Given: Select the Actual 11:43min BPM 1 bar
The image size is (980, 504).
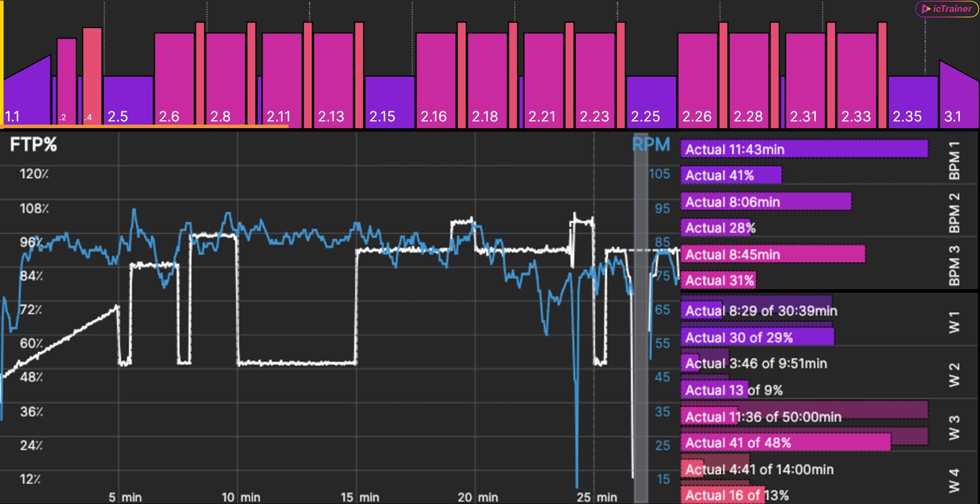Looking at the screenshot, I should (804, 149).
